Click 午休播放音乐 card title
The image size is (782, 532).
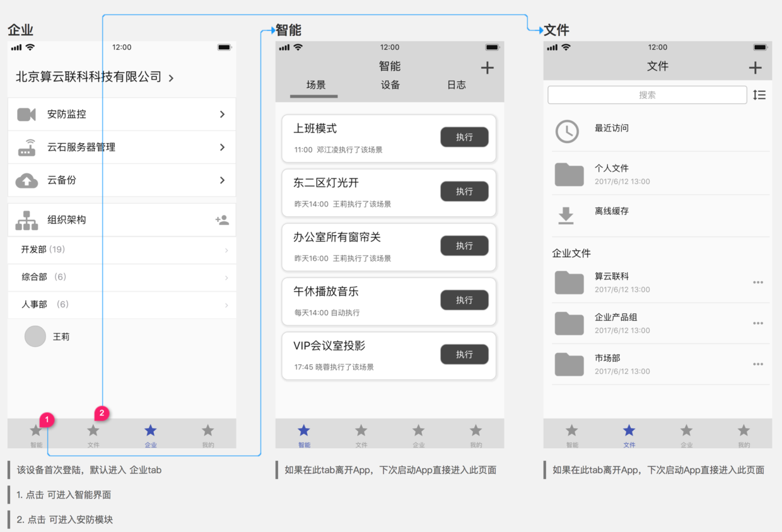click(x=326, y=292)
